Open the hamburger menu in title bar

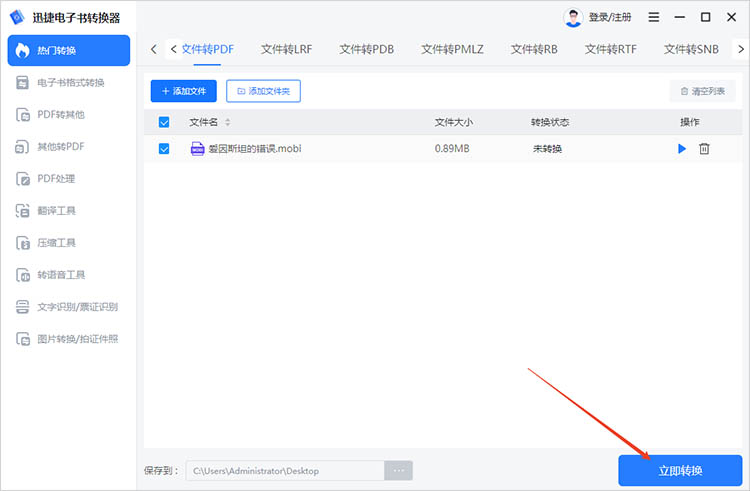tap(653, 17)
